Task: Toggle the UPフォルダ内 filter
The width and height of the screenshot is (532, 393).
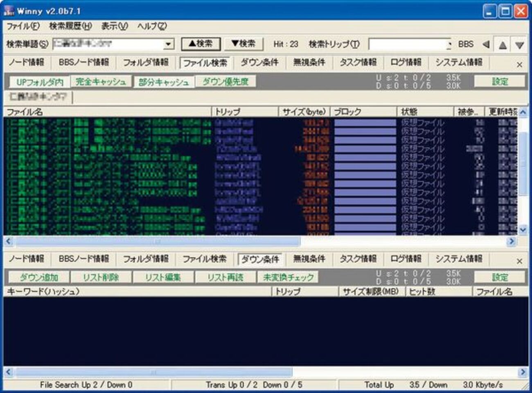Action: [x=39, y=81]
